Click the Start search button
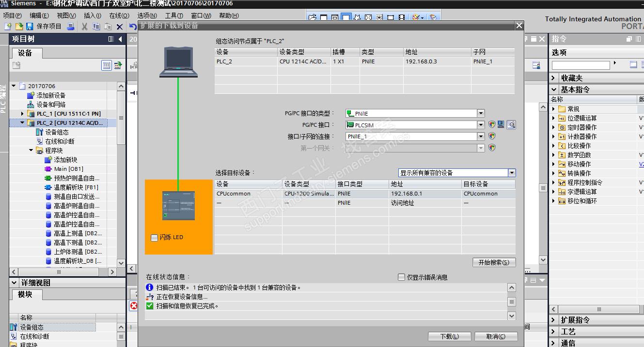This screenshot has height=347, width=644. point(494,262)
